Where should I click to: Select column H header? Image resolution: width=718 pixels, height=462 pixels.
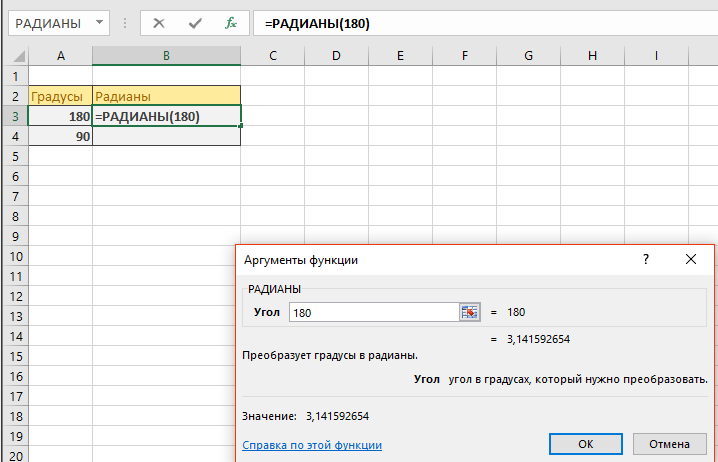[x=592, y=56]
